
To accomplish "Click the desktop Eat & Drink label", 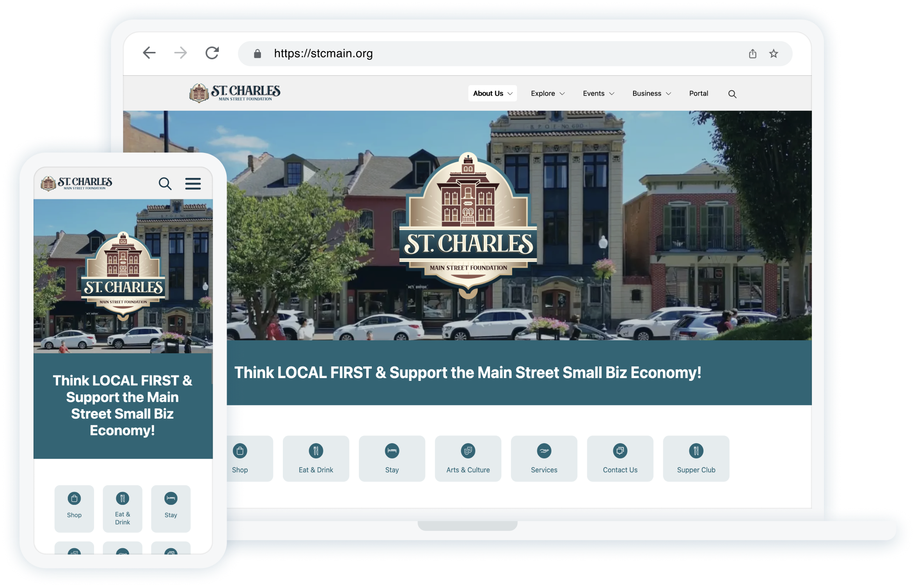I will pos(316,470).
